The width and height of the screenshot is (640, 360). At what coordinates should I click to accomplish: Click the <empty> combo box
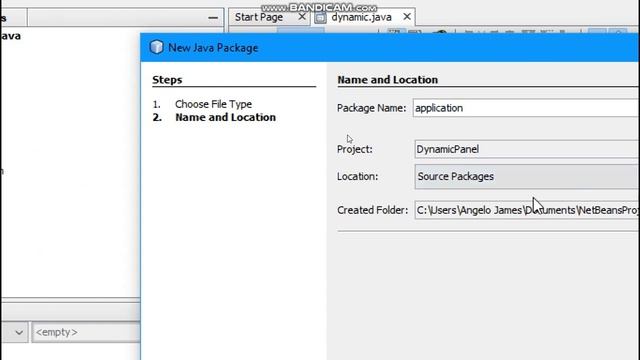click(x=86, y=332)
